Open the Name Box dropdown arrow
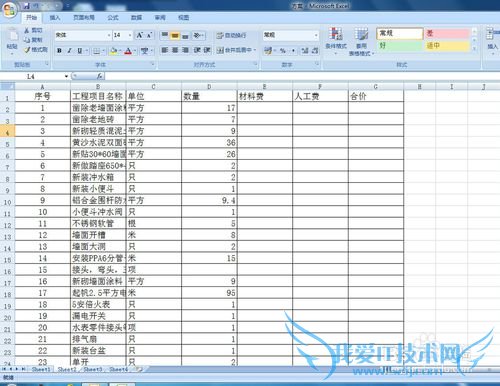This screenshot has width=500, height=386. point(66,76)
